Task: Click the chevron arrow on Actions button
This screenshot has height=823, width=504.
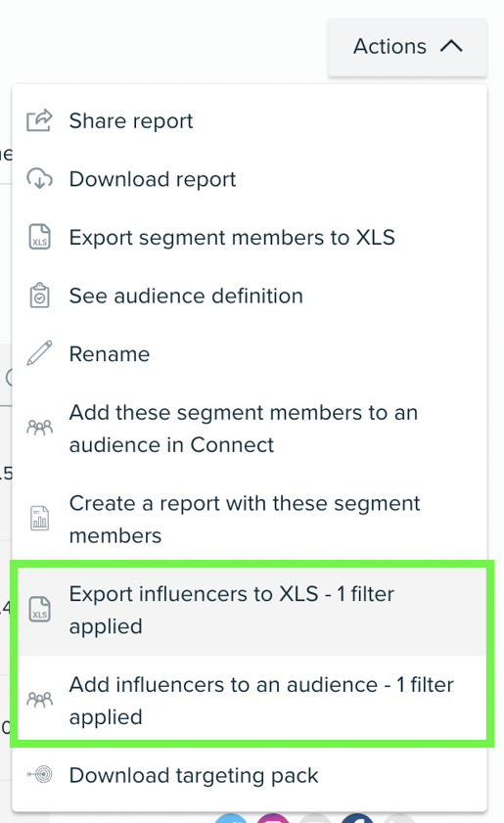Action: click(x=451, y=47)
